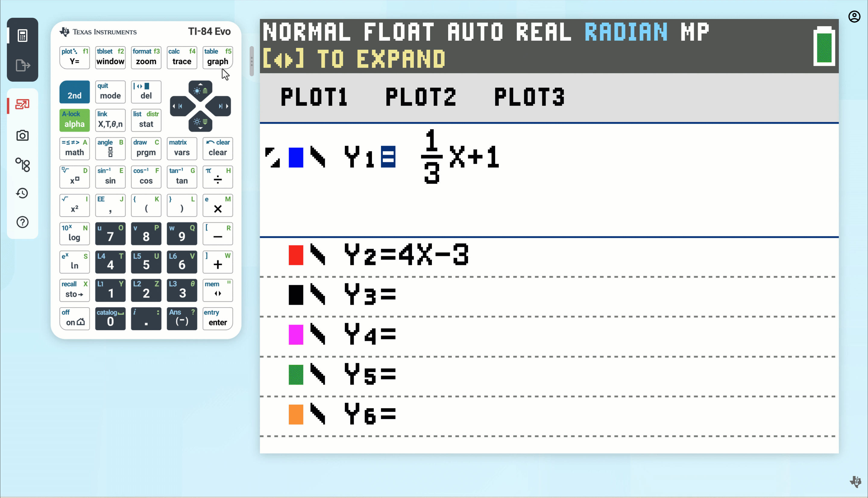The width and height of the screenshot is (868, 498).
Task: Click the 1/3 X+1 expression for Y1
Action: tap(460, 157)
